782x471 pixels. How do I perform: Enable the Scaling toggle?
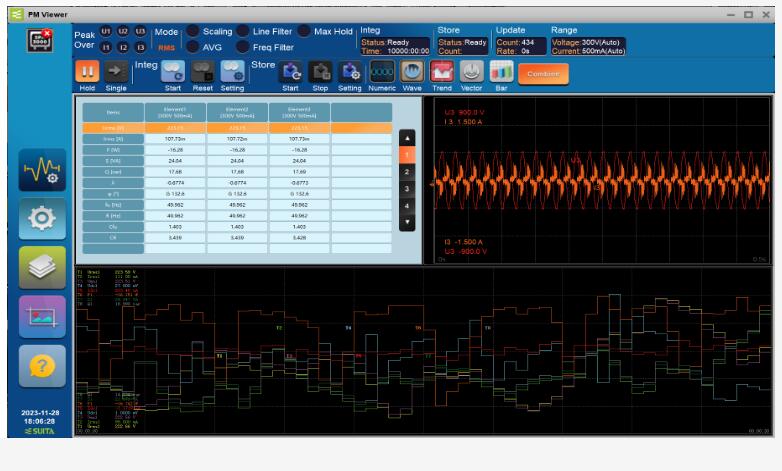[193, 32]
